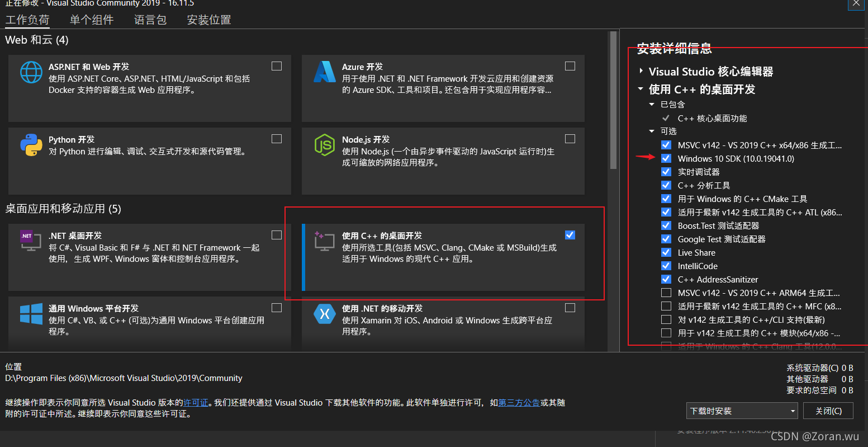Screen dimensions: 868x447
Task: Collapse the 可选 section
Action: pos(652,131)
